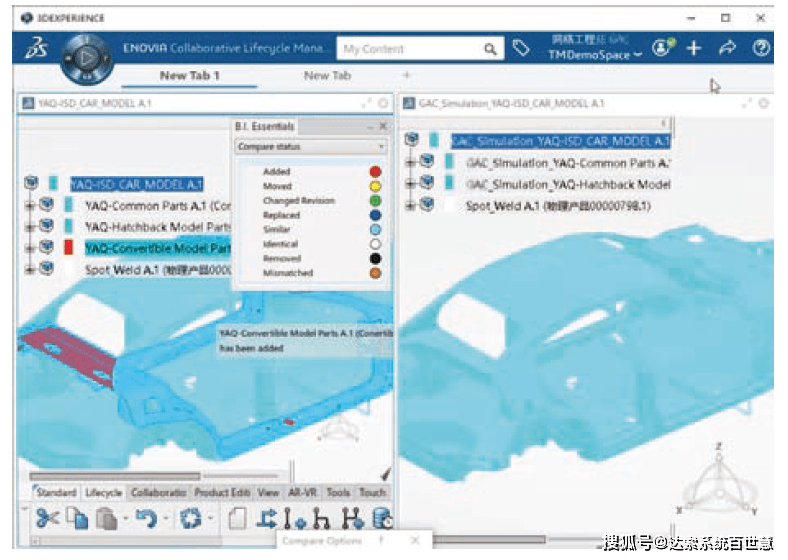Click right panel title icon GAC_Simulation
The width and height of the screenshot is (788, 560).
[409, 103]
